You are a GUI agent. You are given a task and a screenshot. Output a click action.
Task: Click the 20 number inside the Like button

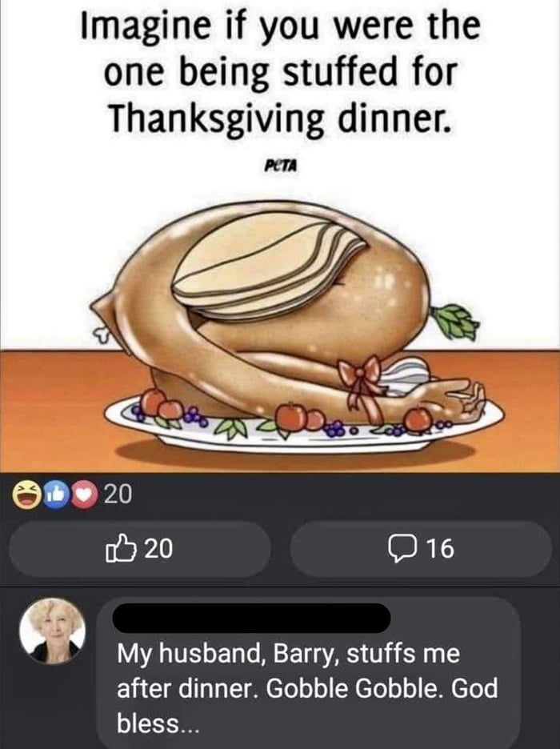(x=158, y=549)
